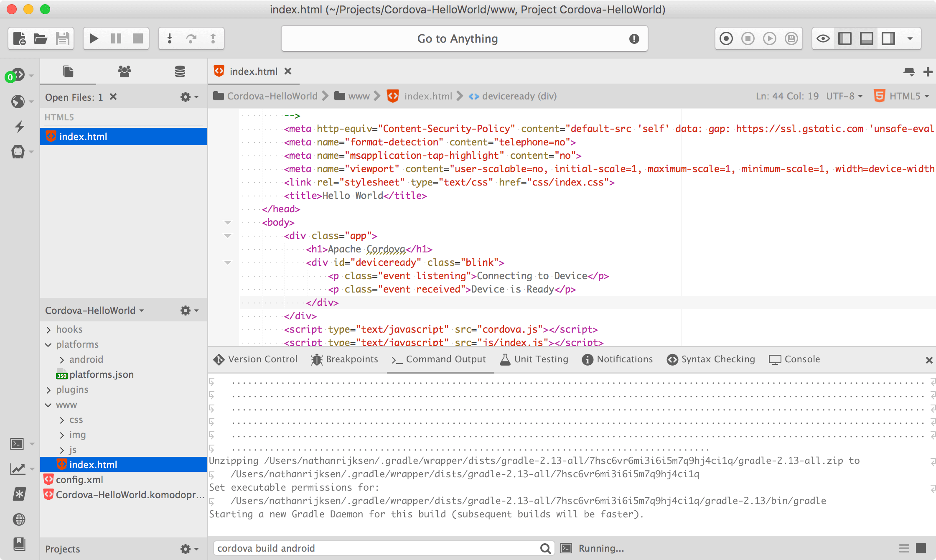Click the asterisk side toolbar icon
Screen dimensions: 936x560
(19, 494)
